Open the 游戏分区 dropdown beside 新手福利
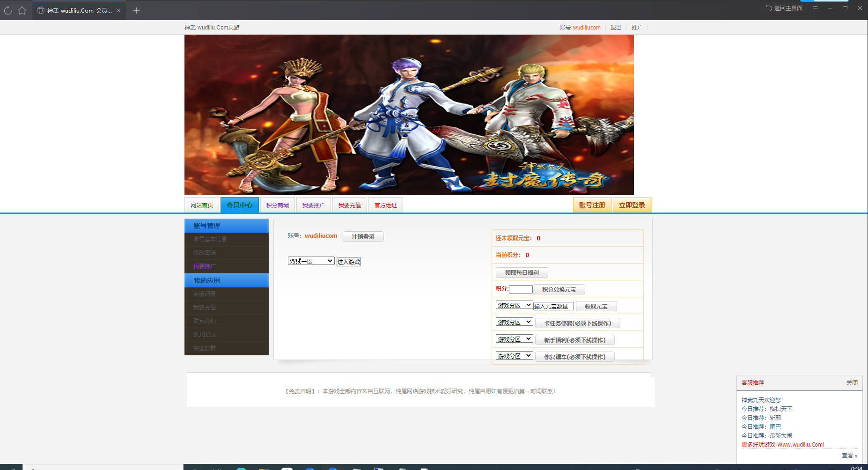 (514, 339)
